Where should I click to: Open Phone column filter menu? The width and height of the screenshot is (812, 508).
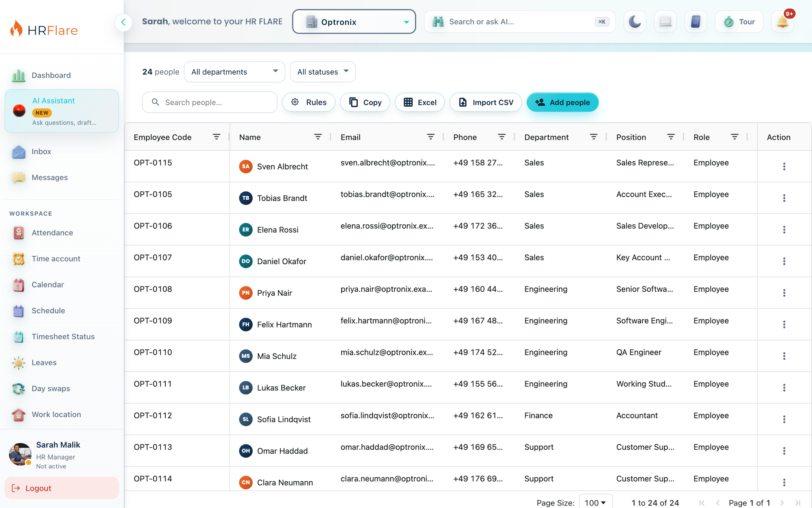[x=502, y=137]
